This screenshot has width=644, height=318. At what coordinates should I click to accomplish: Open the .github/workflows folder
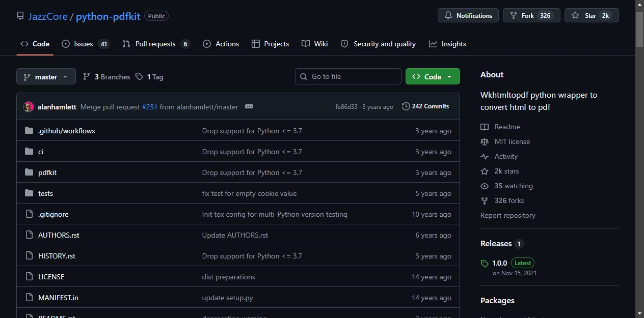pyautogui.click(x=66, y=131)
